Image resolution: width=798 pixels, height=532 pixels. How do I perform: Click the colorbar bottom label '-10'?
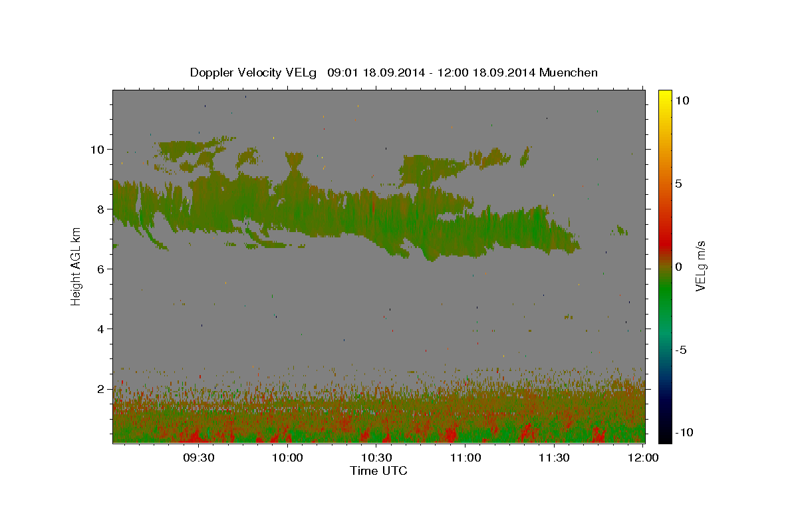[x=684, y=433]
